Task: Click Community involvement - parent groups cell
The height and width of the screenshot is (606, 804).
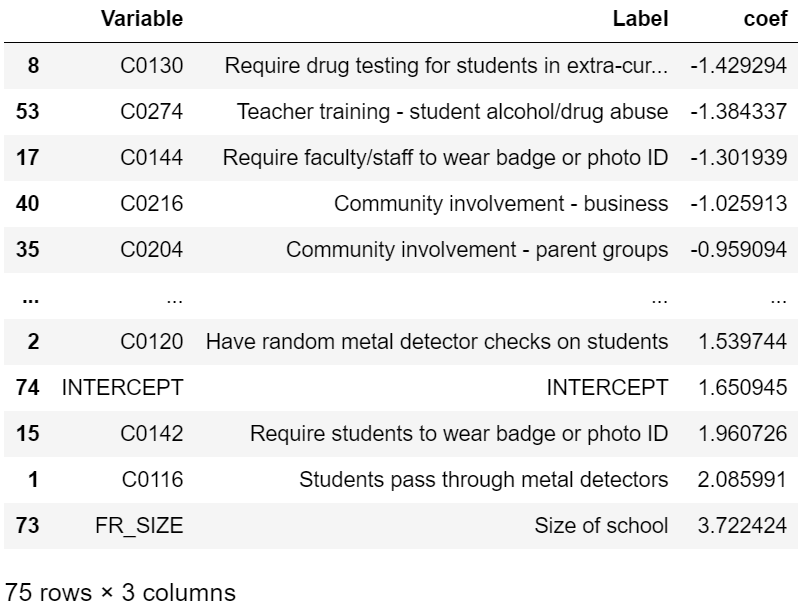Action: (477, 249)
